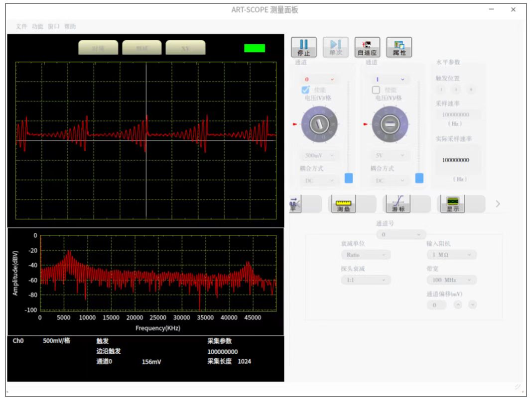Disable the channel 0 使能 checkbox
The height and width of the screenshot is (403, 532).
306,90
